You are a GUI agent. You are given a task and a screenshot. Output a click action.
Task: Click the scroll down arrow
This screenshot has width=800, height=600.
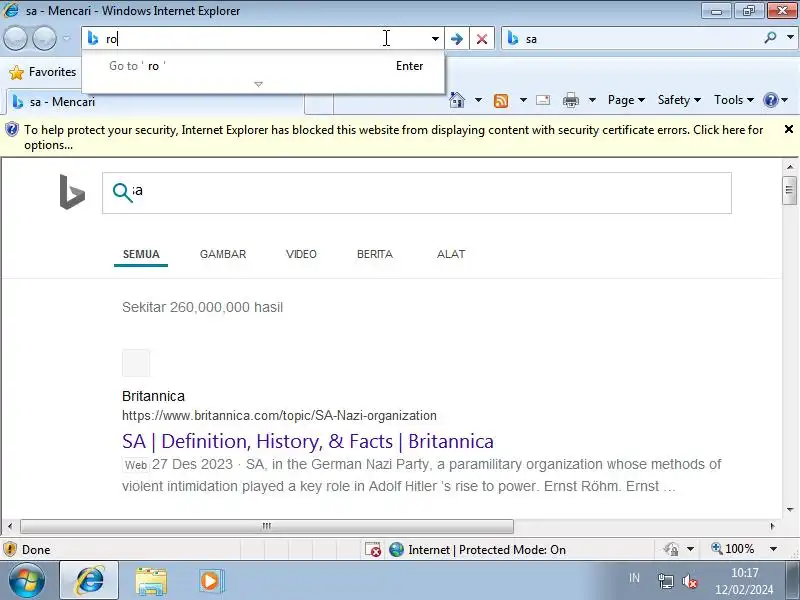point(790,509)
